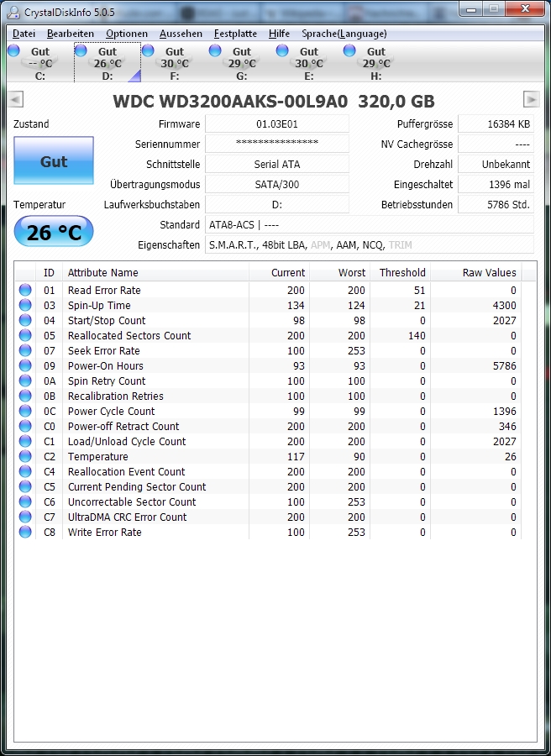Click the Standard ATA8-ACS field
The image size is (551, 756).
370,224
